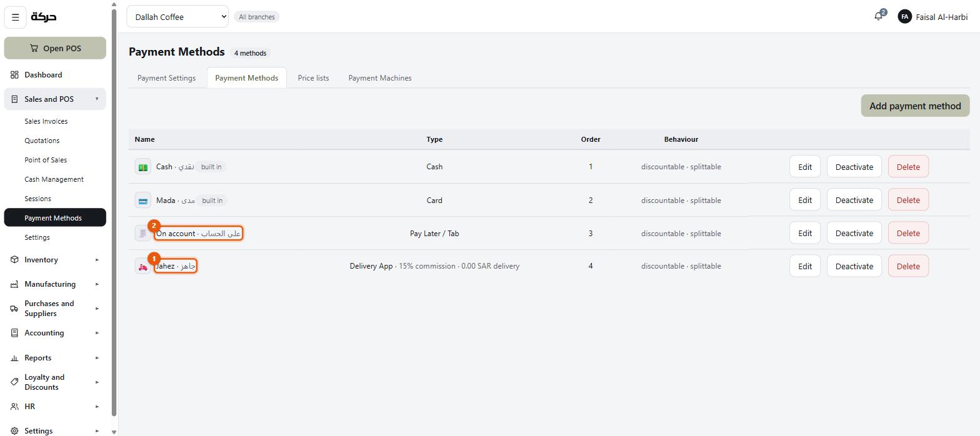This screenshot has height=436, width=980.
Task: Deactivate the Jahez payment method
Action: [x=854, y=266]
